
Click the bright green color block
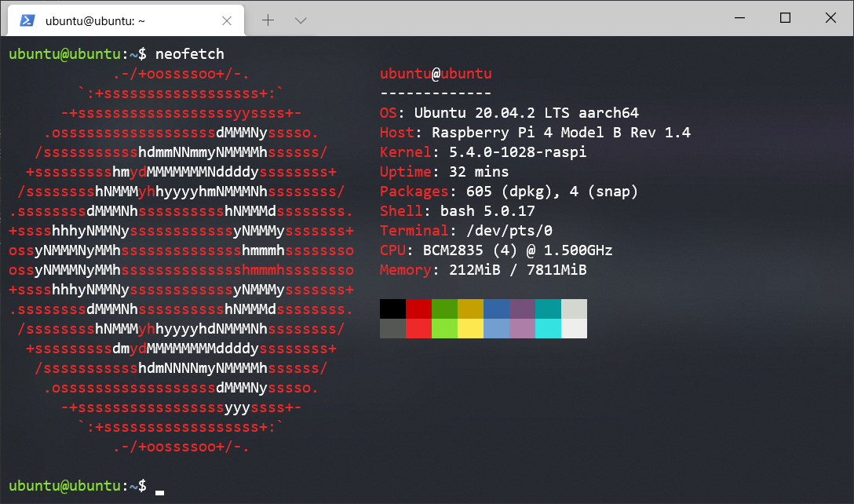(x=444, y=329)
